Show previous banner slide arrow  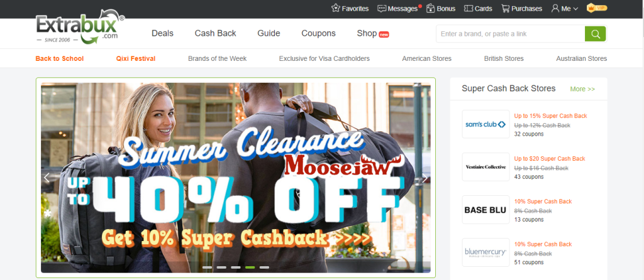click(x=47, y=178)
